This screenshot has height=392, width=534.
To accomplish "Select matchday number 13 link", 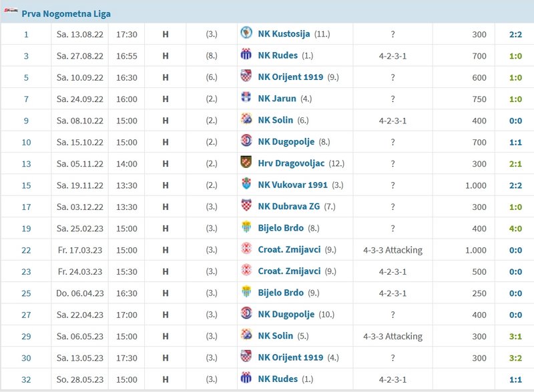I will coord(26,164).
